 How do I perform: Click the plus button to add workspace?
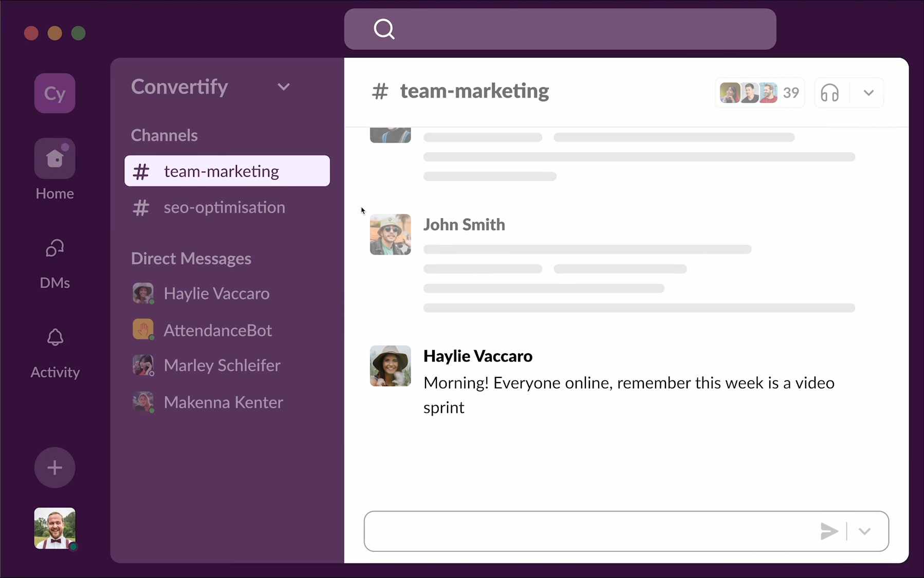pyautogui.click(x=54, y=467)
